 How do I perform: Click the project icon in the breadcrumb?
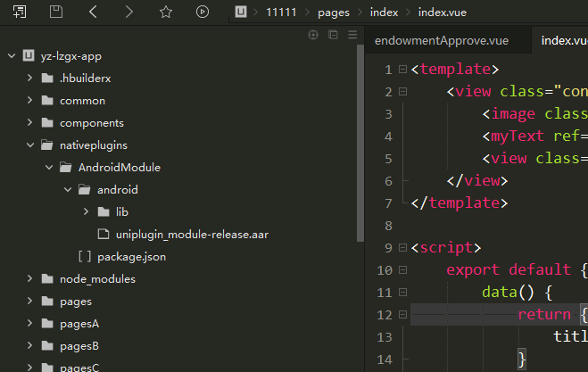click(x=241, y=12)
